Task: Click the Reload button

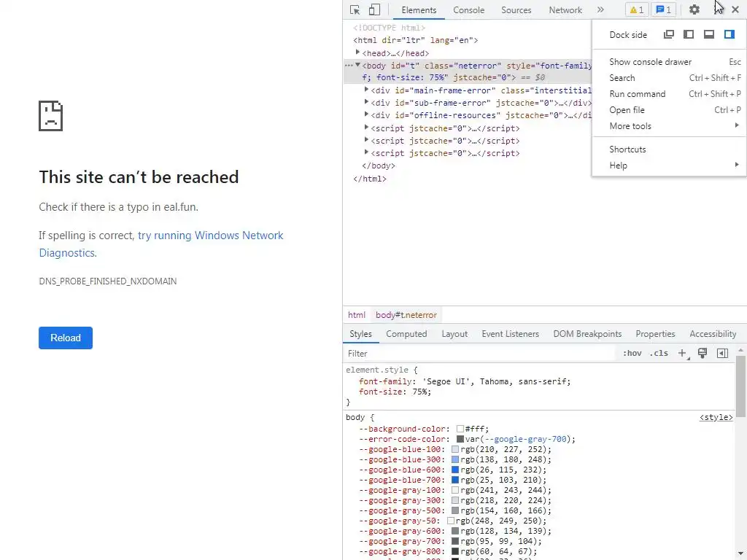Action: coord(66,338)
